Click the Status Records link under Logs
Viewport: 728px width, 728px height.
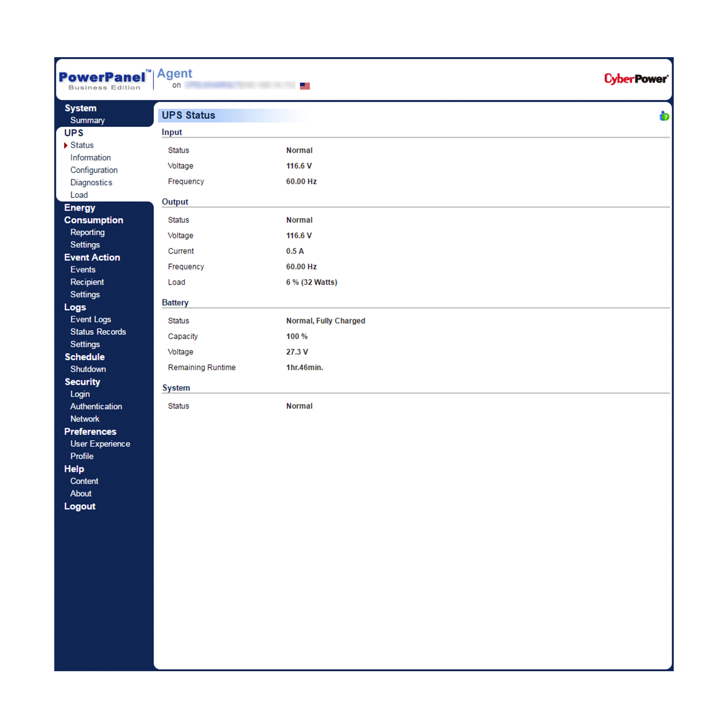tap(99, 332)
